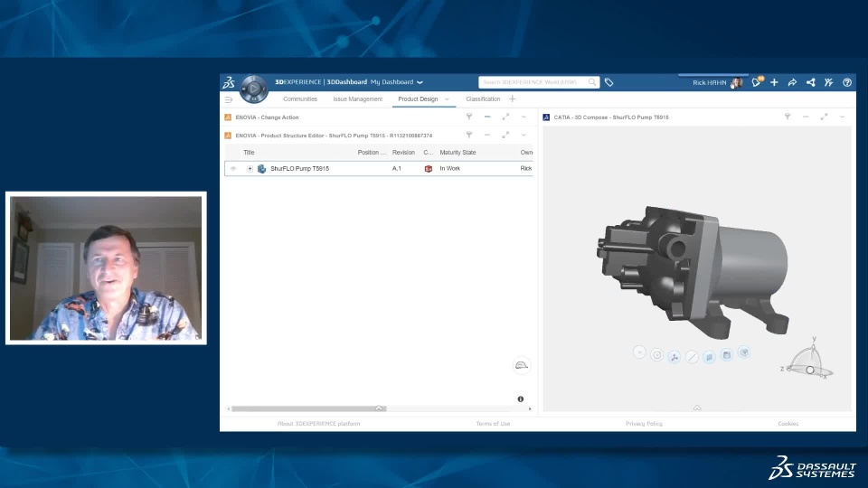Click pin icon on Product Structure Editor widget
This screenshot has width=868, height=488.
[x=469, y=135]
